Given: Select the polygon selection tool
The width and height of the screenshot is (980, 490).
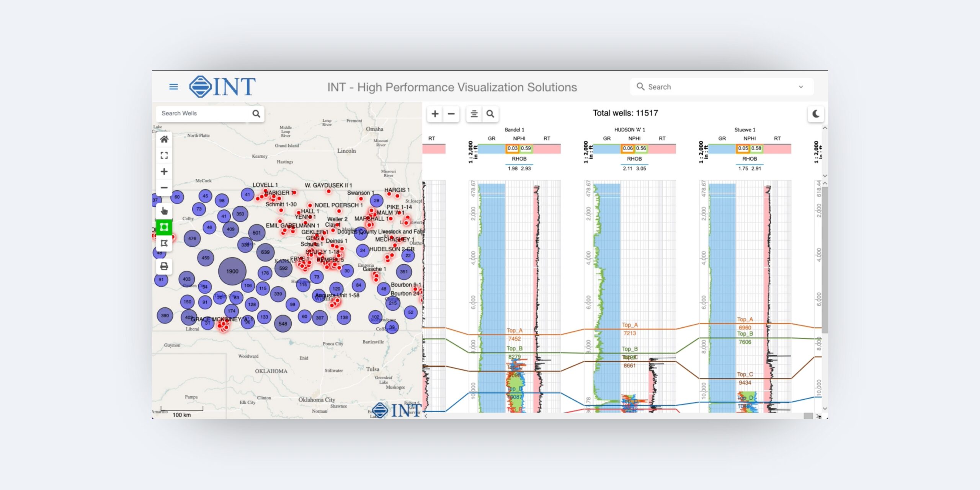Looking at the screenshot, I should [x=164, y=243].
